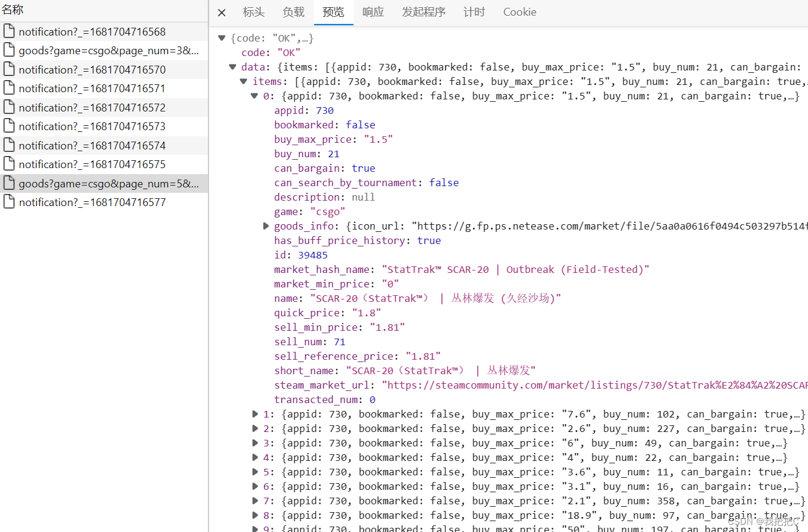Image resolution: width=808 pixels, height=532 pixels.
Task: Expand item 4 with buy_max_price "4"
Action: pos(255,457)
